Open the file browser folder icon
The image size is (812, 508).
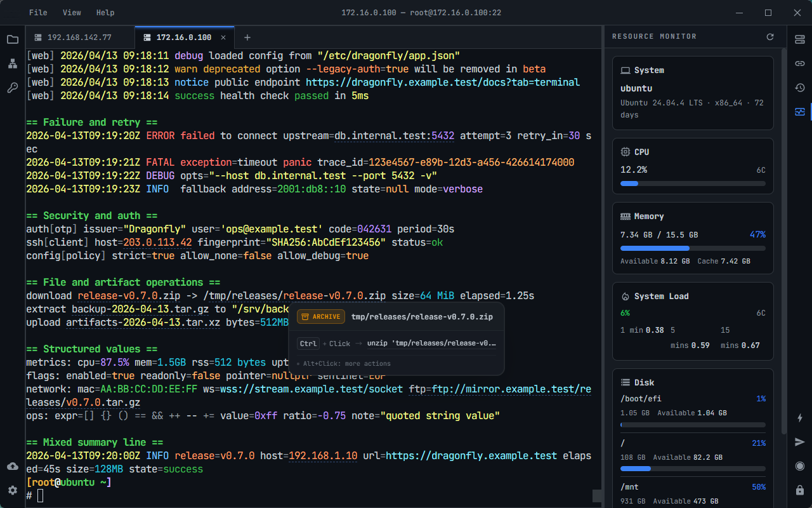[x=12, y=39]
